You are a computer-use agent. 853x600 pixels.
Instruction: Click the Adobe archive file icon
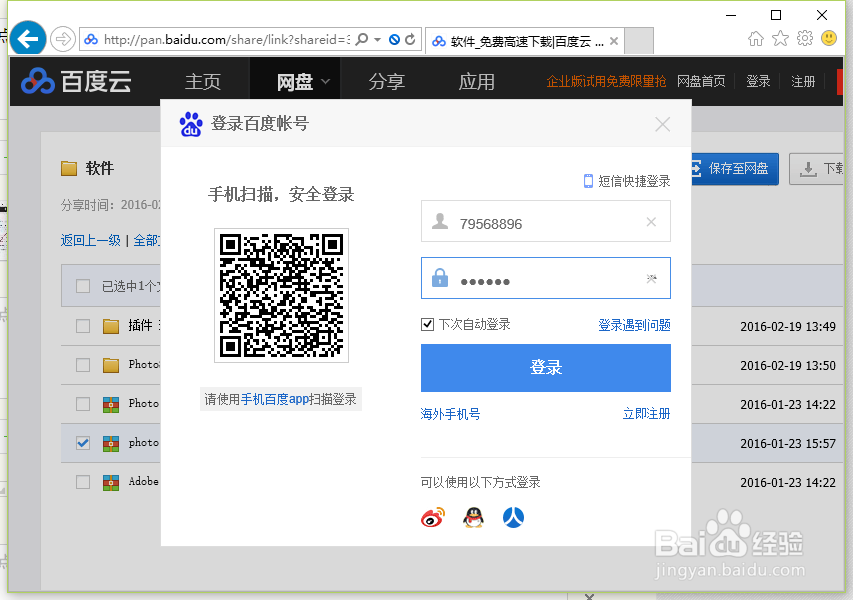pos(111,482)
